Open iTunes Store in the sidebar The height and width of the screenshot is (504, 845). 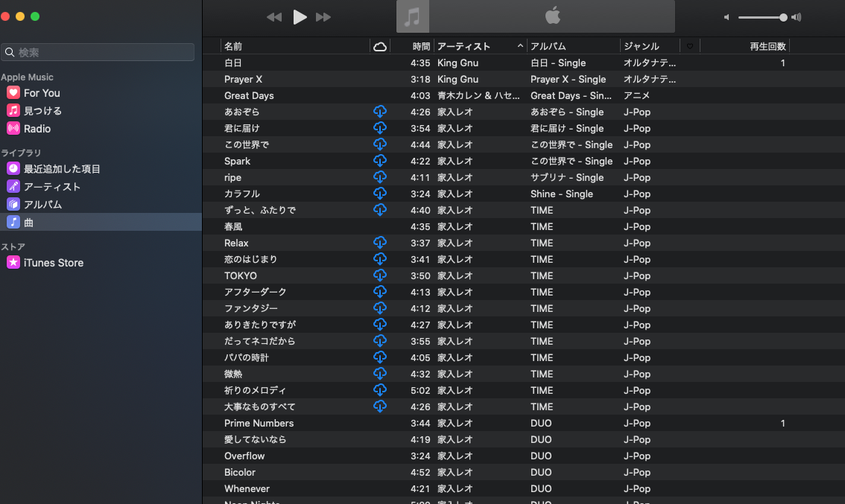tap(101, 263)
